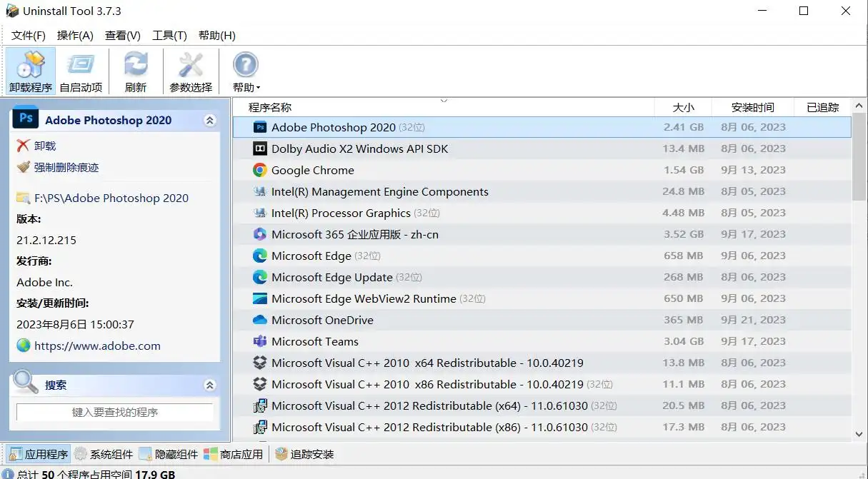The width and height of the screenshot is (868, 479).
Task: Click the Microsoft Edge Update icon
Action: tap(260, 277)
